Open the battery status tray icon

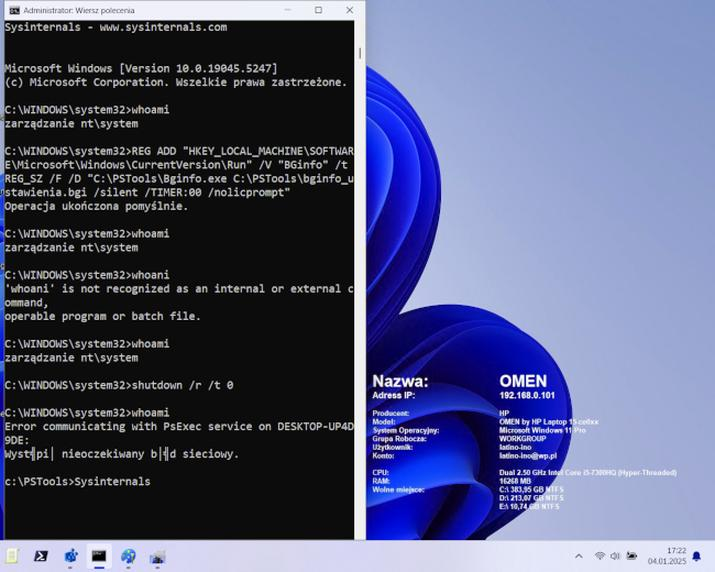(x=632, y=556)
